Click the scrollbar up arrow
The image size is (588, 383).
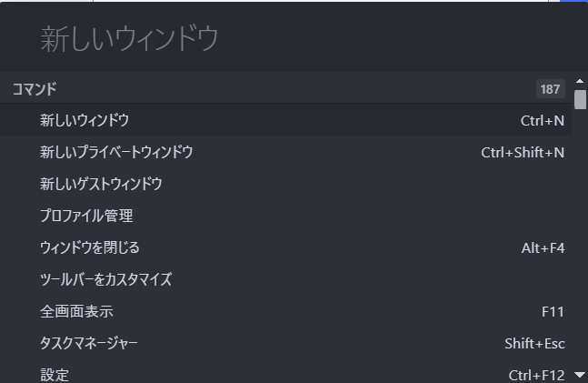pos(580,83)
